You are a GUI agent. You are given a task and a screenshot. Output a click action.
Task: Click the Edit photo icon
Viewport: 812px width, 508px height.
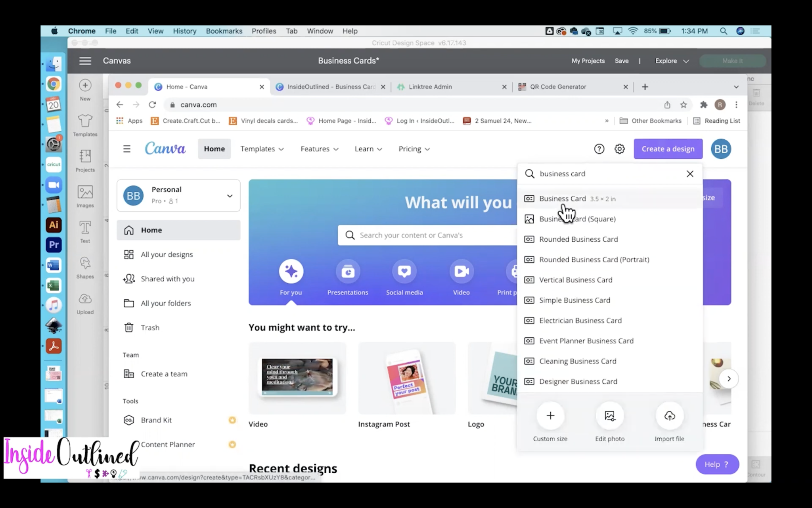[x=609, y=416]
